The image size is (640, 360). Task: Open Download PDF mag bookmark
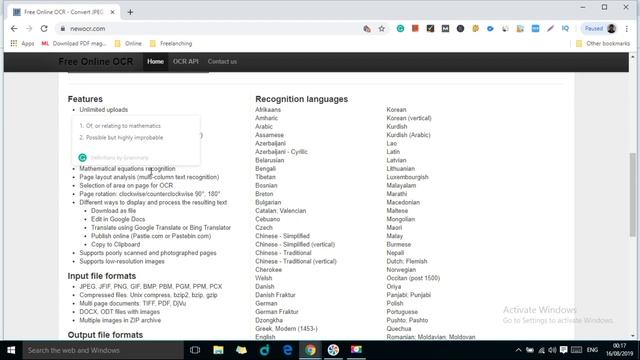(x=74, y=43)
